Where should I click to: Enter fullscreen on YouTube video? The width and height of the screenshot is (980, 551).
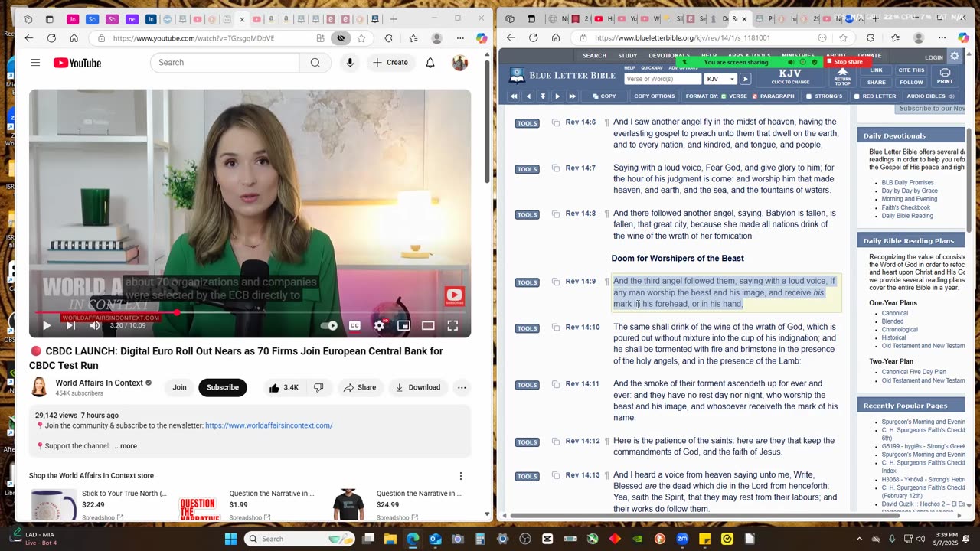(x=452, y=325)
